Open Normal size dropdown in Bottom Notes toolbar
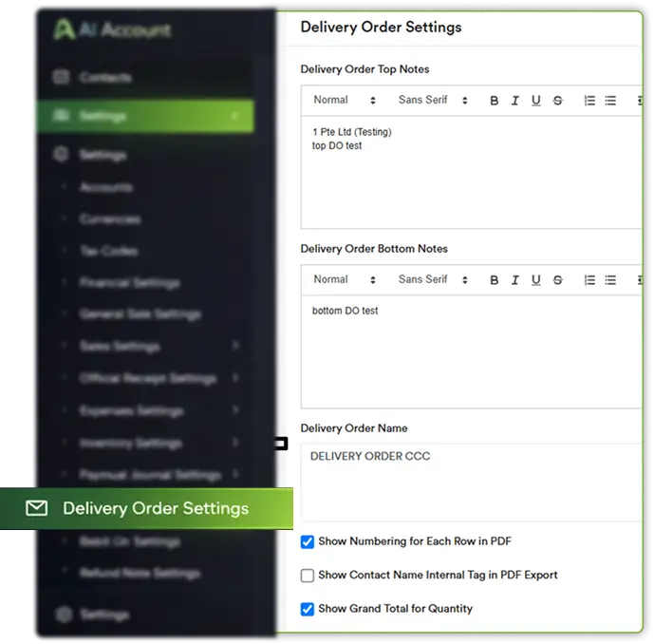 [x=345, y=279]
